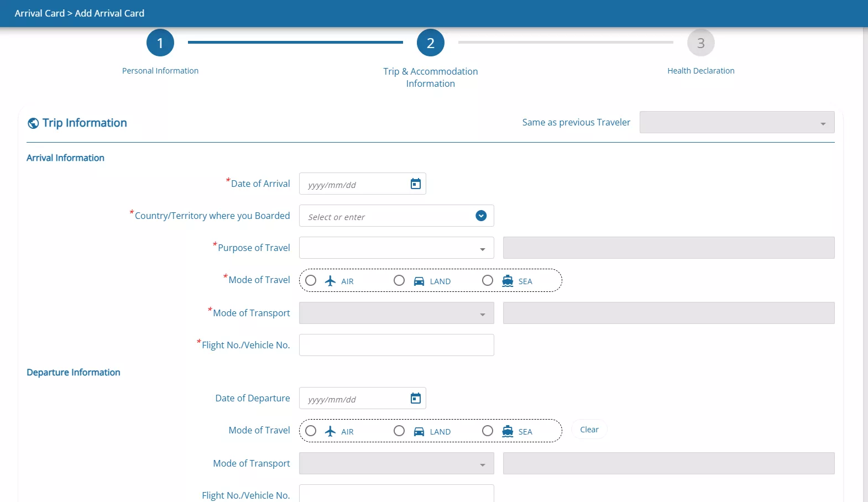This screenshot has width=868, height=502.
Task: Select LAND radio button for departure
Action: coord(399,431)
